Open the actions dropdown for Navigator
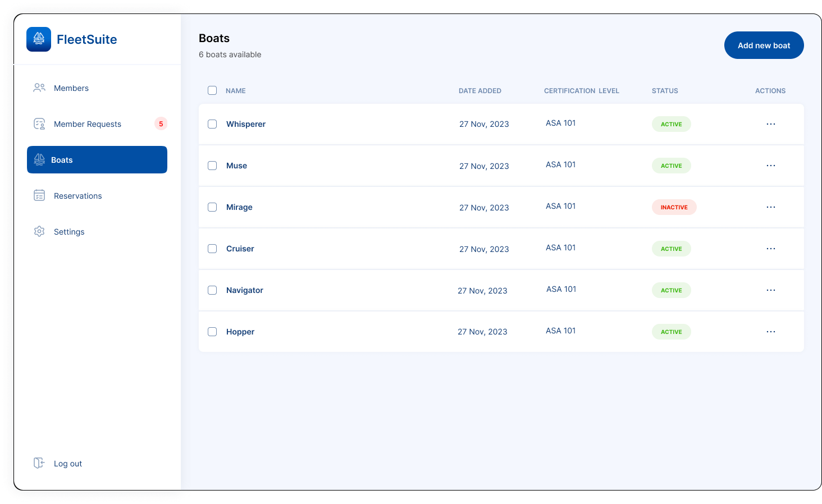The image size is (822, 504). pyautogui.click(x=770, y=290)
